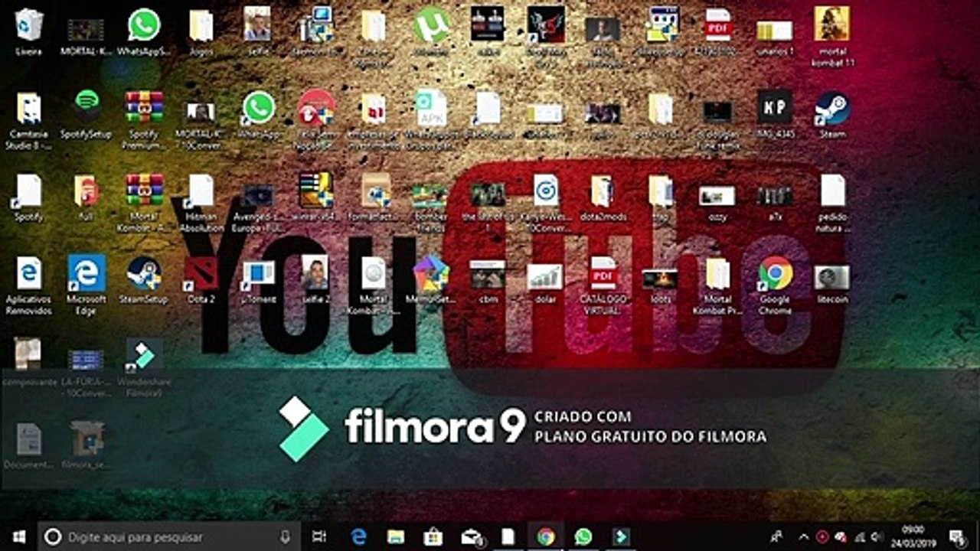980x551 pixels.
Task: Switch to Filmora in the taskbar
Action: (622, 536)
